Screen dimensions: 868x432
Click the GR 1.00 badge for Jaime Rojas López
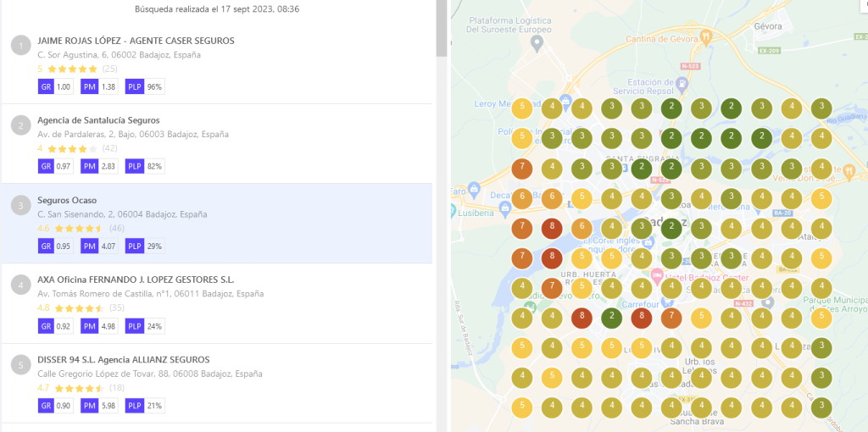click(54, 86)
